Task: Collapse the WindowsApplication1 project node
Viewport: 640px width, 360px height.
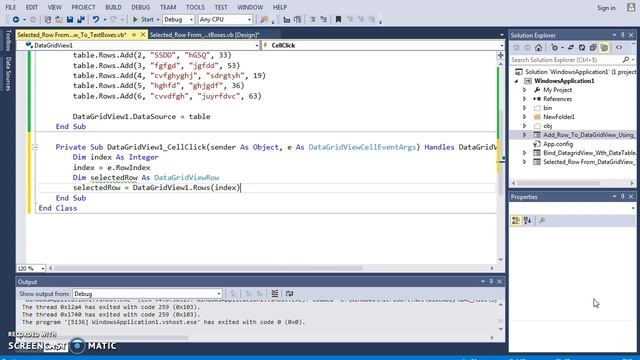Action: coord(516,81)
